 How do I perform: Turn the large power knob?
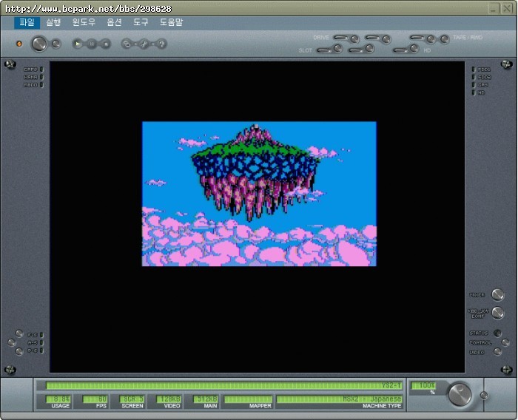pos(39,44)
